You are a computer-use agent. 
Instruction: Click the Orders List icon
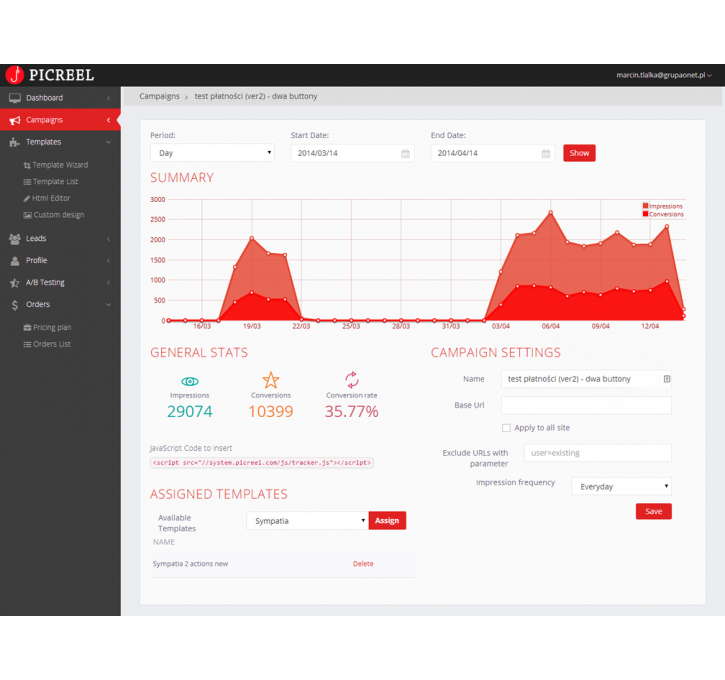27,344
